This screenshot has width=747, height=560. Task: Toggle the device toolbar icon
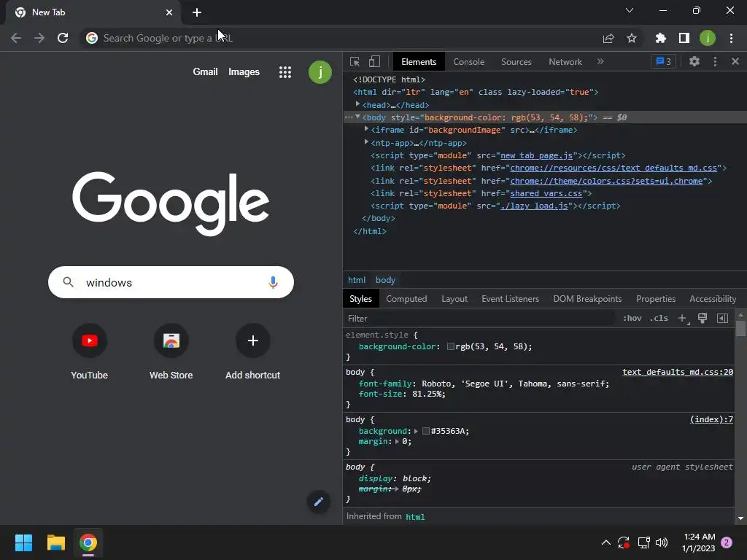pyautogui.click(x=374, y=61)
